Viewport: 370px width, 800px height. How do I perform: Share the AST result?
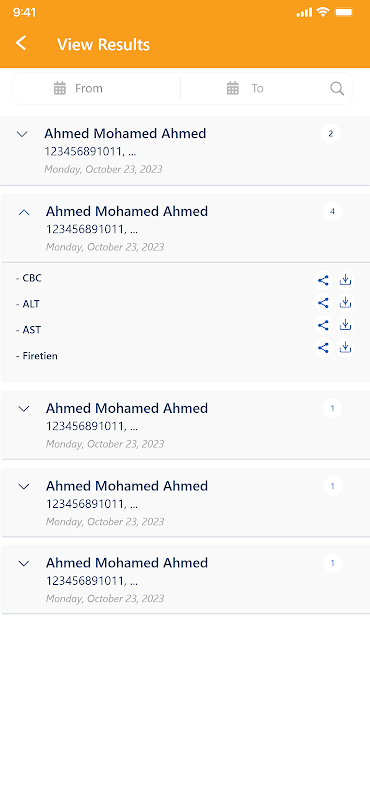tap(323, 325)
